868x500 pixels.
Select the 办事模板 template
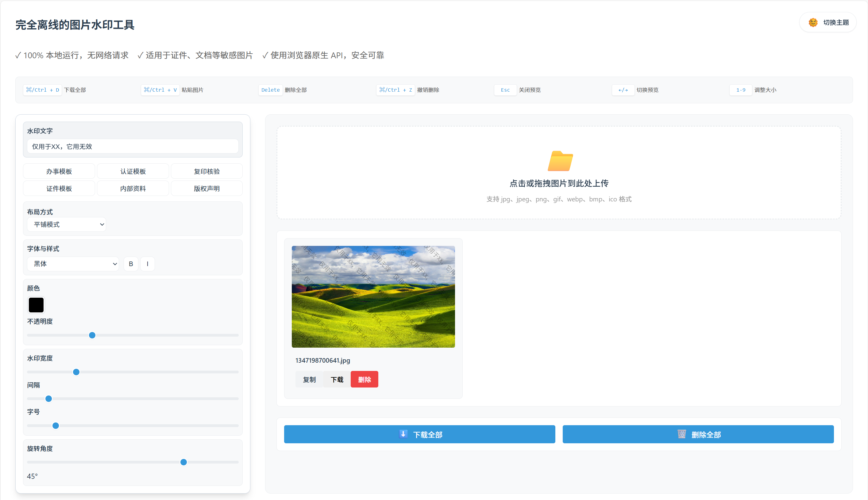pos(59,171)
